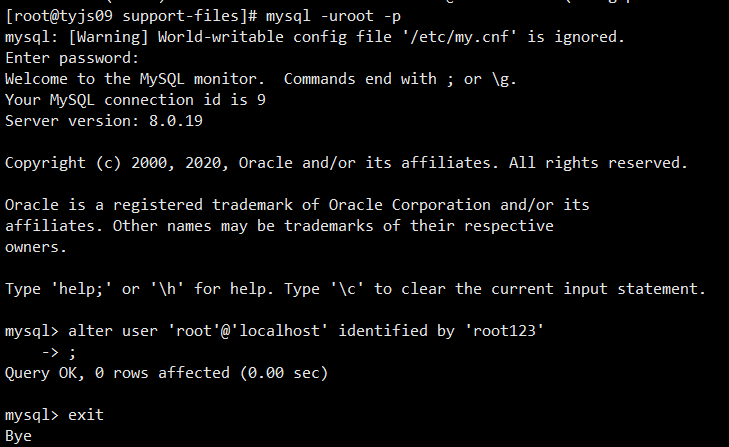Click the connection id number 9

click(261, 100)
